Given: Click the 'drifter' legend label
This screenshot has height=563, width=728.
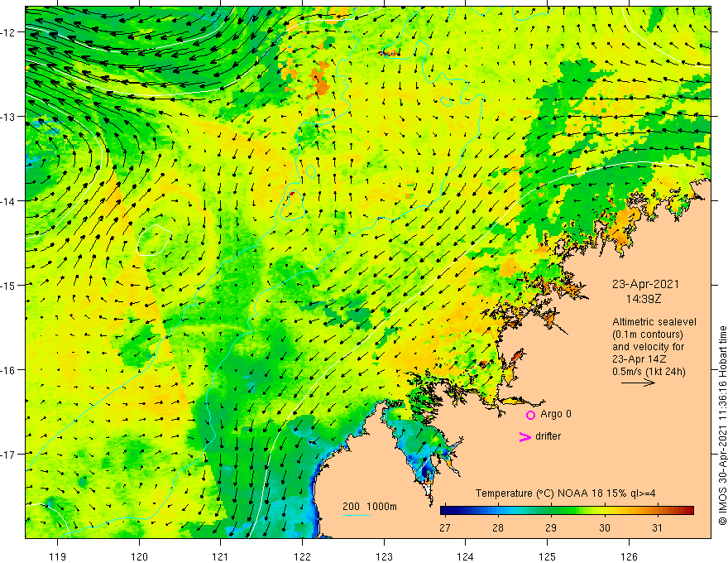Looking at the screenshot, I should (x=548, y=436).
